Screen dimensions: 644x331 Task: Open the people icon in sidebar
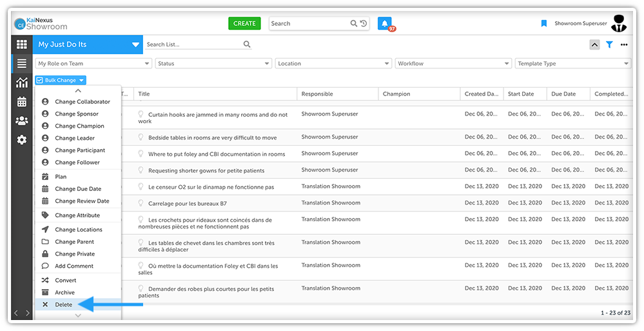pos(22,121)
